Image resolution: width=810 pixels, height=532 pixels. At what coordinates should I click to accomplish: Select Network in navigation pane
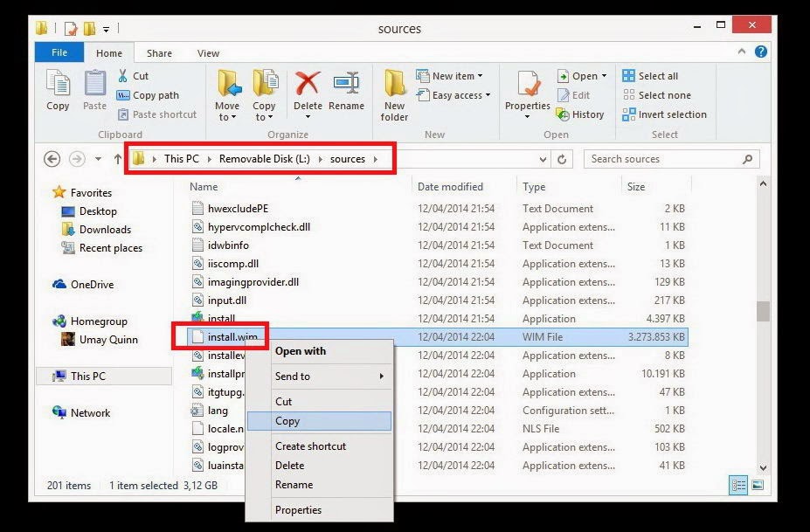pyautogui.click(x=81, y=412)
